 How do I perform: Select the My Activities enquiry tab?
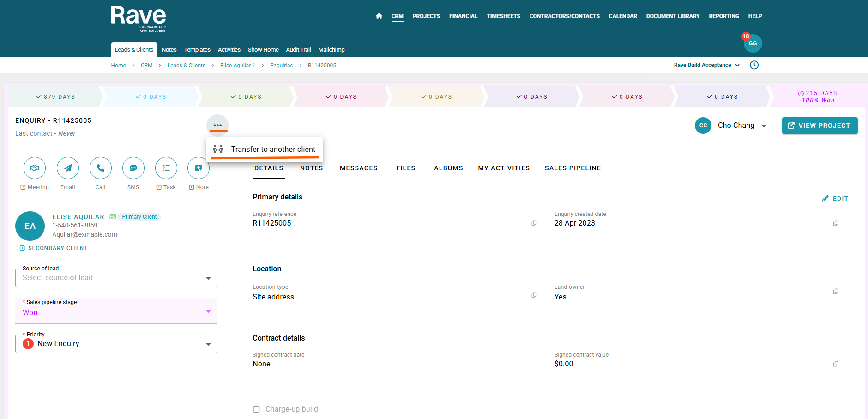[504, 168]
